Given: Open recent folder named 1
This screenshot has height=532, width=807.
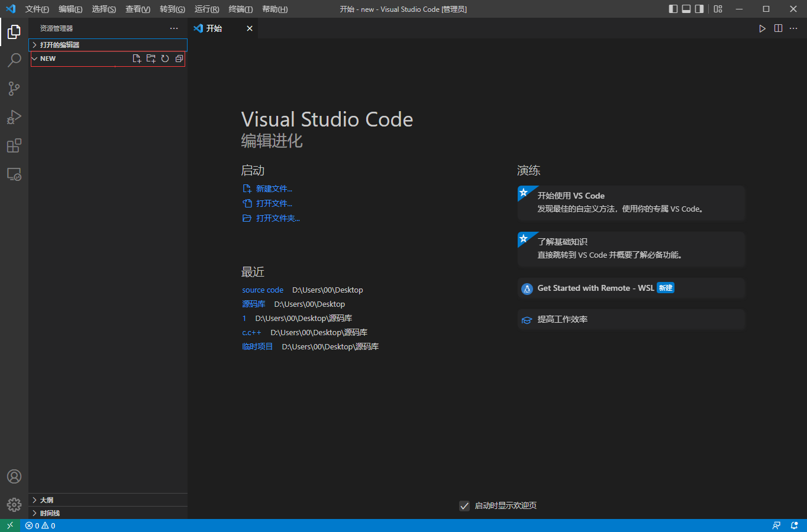Looking at the screenshot, I should pos(244,318).
